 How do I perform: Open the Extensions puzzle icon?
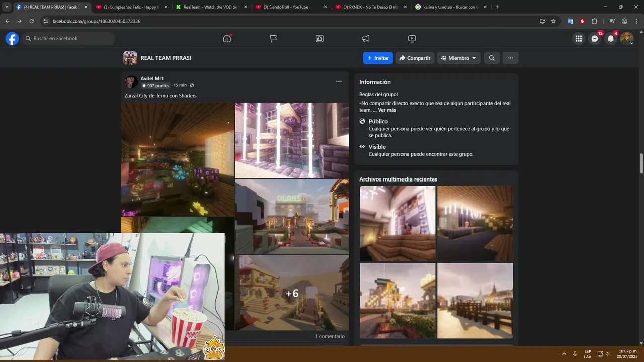(x=594, y=21)
